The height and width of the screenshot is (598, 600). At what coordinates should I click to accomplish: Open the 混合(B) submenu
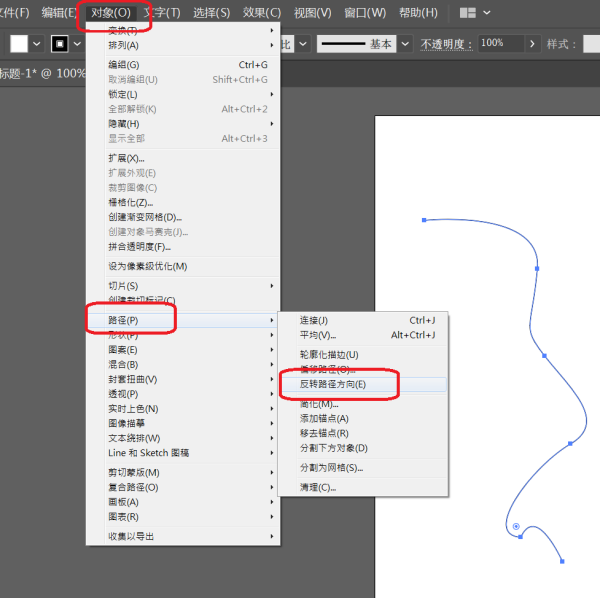(x=183, y=365)
